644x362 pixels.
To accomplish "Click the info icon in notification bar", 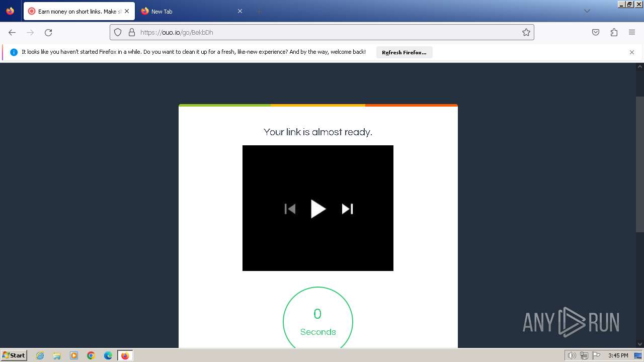I will 14,52.
